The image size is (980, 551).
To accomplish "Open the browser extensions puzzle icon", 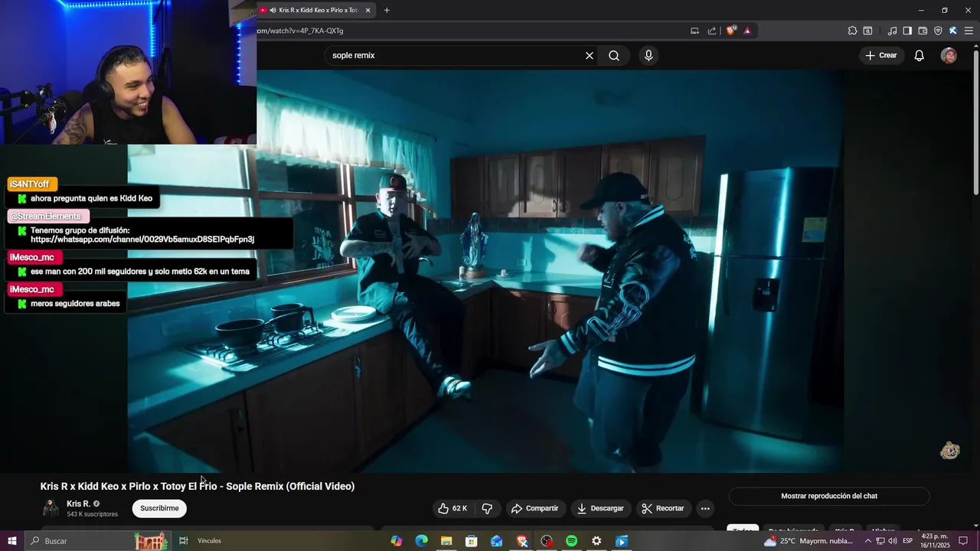I will click(x=852, y=31).
